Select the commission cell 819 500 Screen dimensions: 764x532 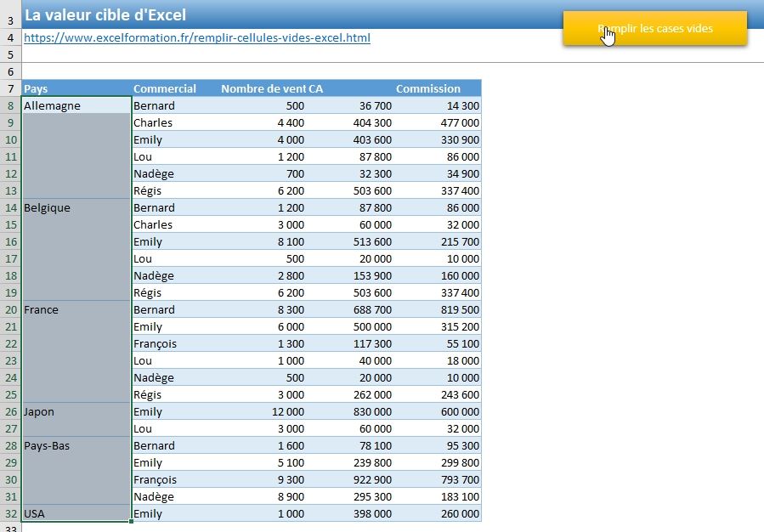tap(437, 309)
